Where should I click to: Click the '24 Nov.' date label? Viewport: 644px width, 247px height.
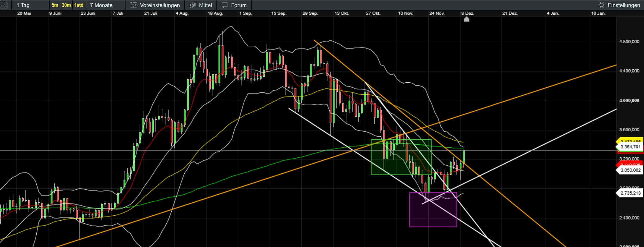pyautogui.click(x=437, y=13)
